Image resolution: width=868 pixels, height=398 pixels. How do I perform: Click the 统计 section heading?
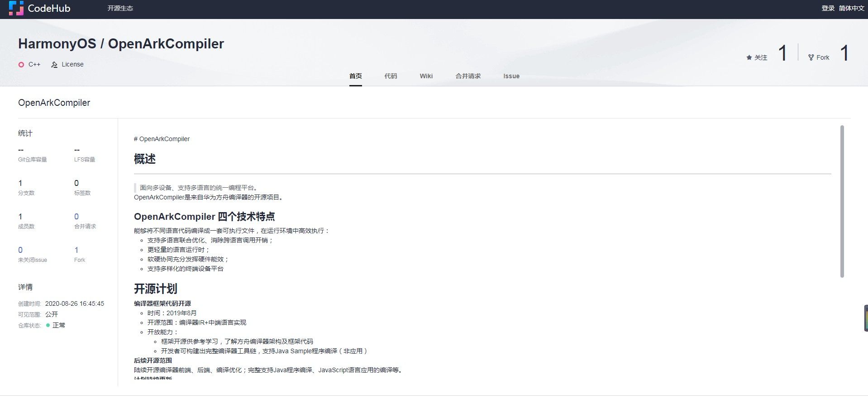click(25, 133)
